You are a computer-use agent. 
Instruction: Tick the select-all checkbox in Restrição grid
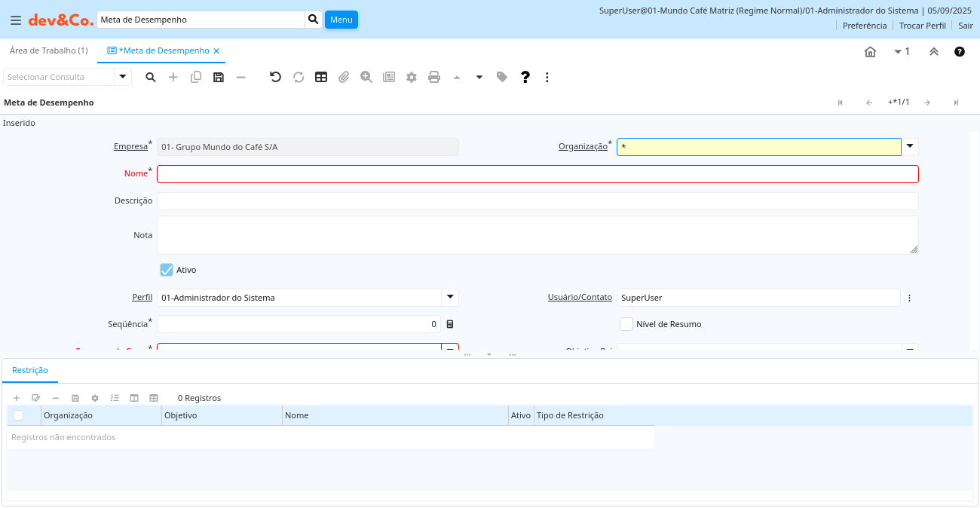point(18,415)
